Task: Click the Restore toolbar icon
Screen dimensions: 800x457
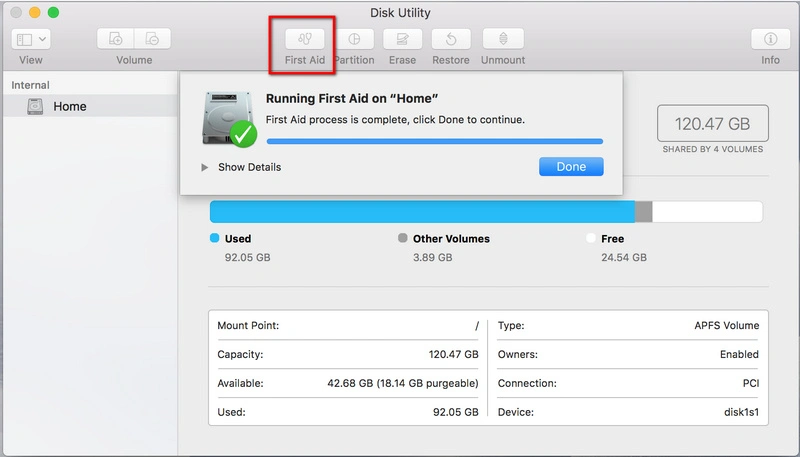Action: pos(451,40)
